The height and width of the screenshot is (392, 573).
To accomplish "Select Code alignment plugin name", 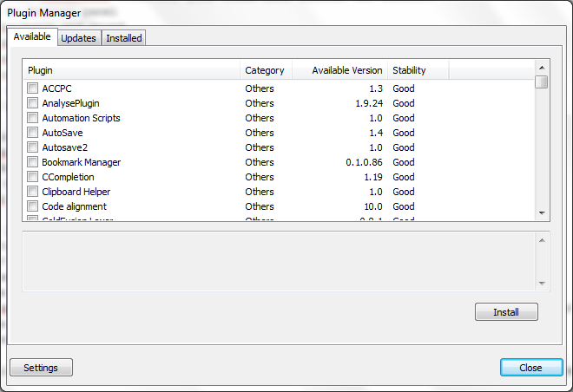I will click(x=74, y=206).
